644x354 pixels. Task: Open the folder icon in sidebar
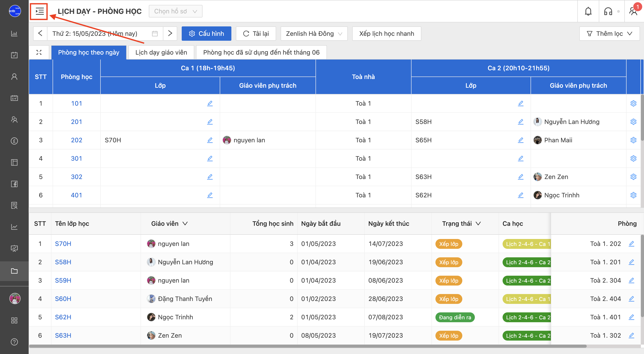pos(14,271)
